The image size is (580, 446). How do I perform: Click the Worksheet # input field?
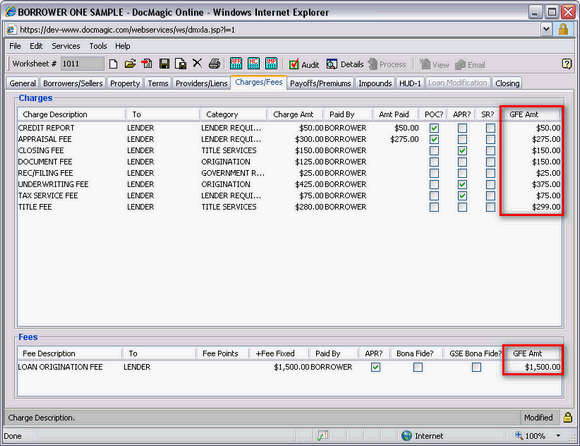click(x=82, y=64)
